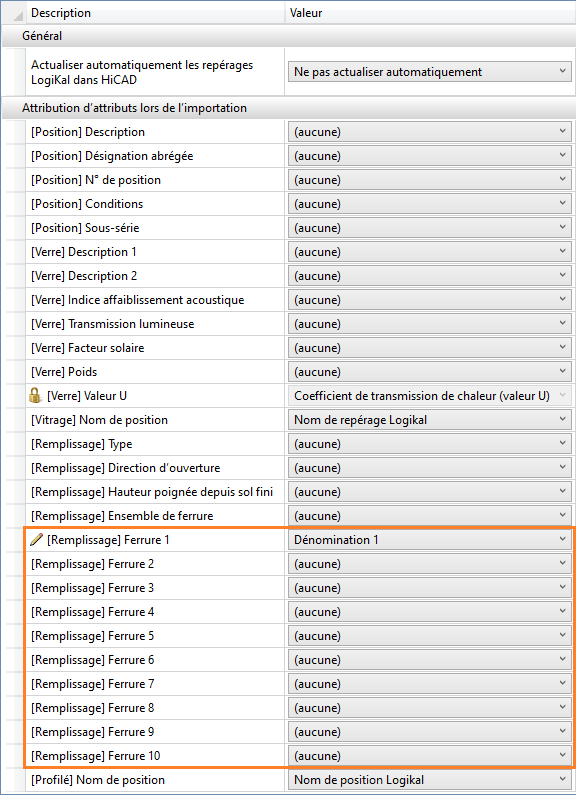
Task: Open the [Verre] Description 2 dropdown
Action: (429, 276)
